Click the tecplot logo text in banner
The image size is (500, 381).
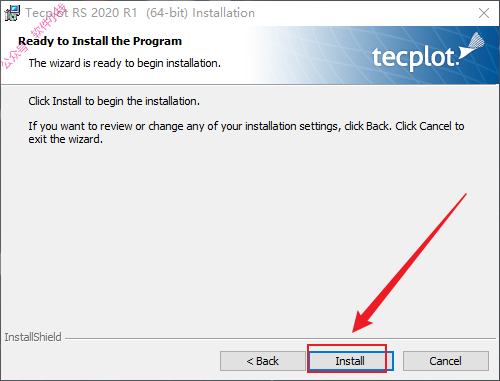click(415, 58)
